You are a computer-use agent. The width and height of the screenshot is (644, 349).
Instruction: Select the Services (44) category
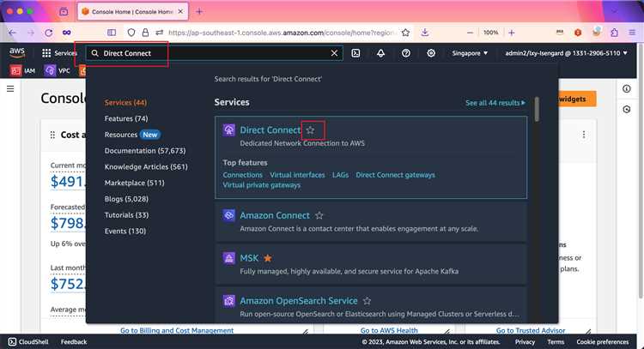(x=125, y=103)
